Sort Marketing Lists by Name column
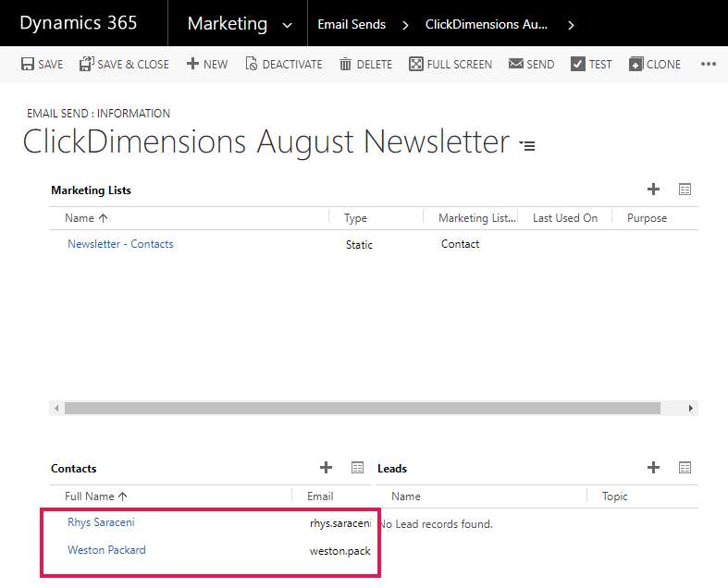The image size is (728, 588). coord(86,218)
